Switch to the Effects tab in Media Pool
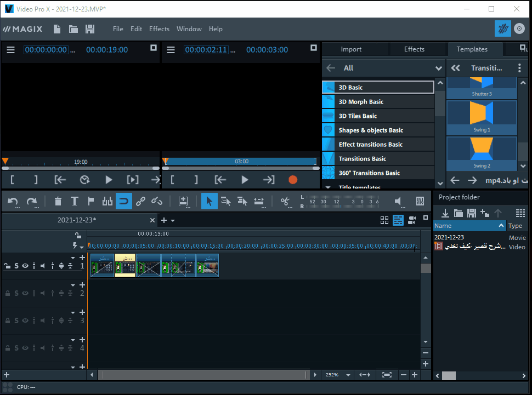 (414, 49)
